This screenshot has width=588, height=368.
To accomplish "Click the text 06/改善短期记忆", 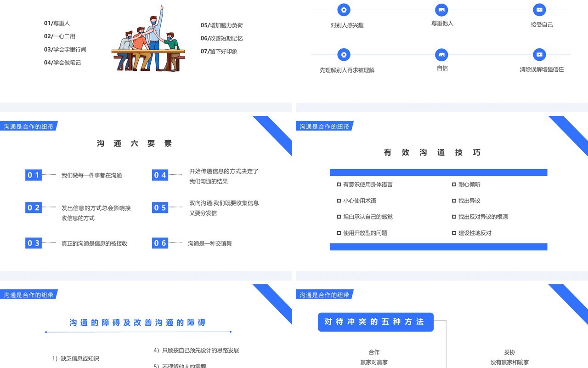I will tap(222, 38).
